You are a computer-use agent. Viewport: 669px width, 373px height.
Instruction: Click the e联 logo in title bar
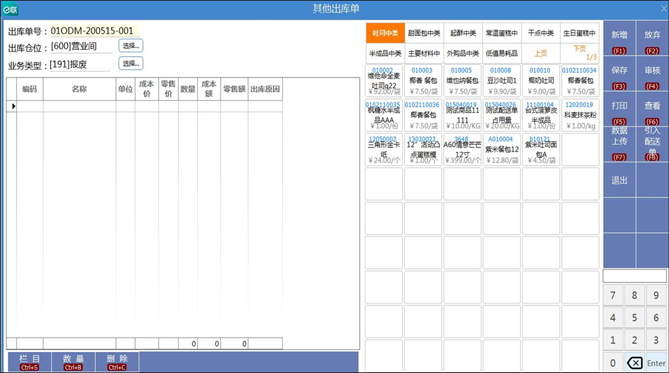10,9
